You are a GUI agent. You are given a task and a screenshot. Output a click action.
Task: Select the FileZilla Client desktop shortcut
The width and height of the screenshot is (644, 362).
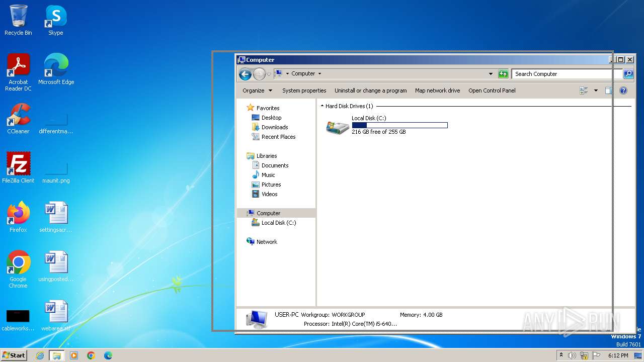coord(18,168)
